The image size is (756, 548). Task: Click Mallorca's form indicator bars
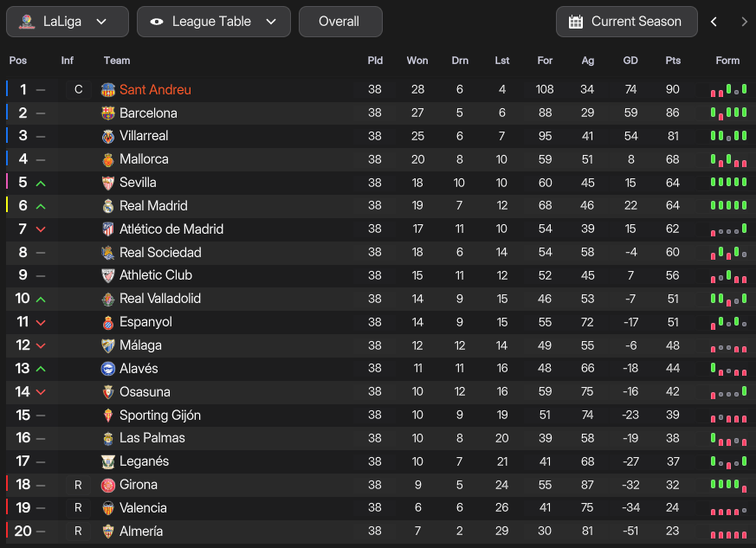tap(728, 160)
